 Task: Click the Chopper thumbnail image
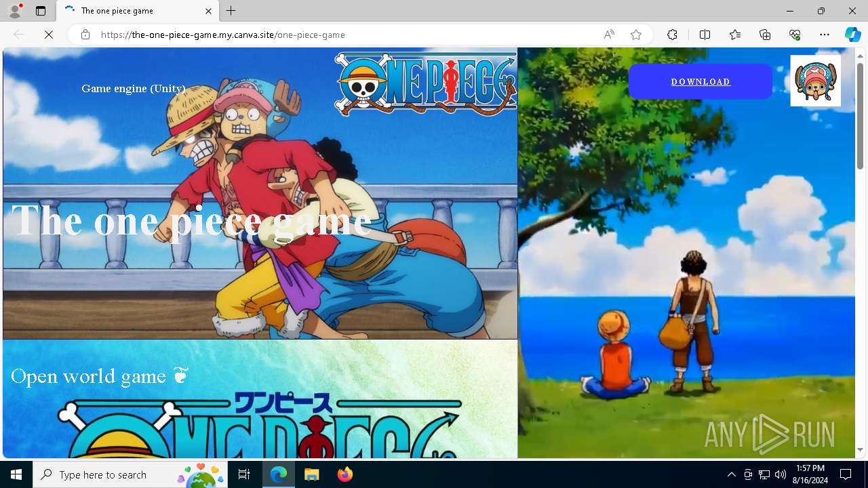[x=816, y=81]
